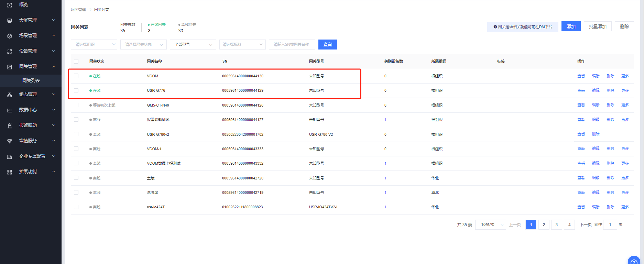Check the select-all checkbox in table header
644x264 pixels.
point(76,61)
